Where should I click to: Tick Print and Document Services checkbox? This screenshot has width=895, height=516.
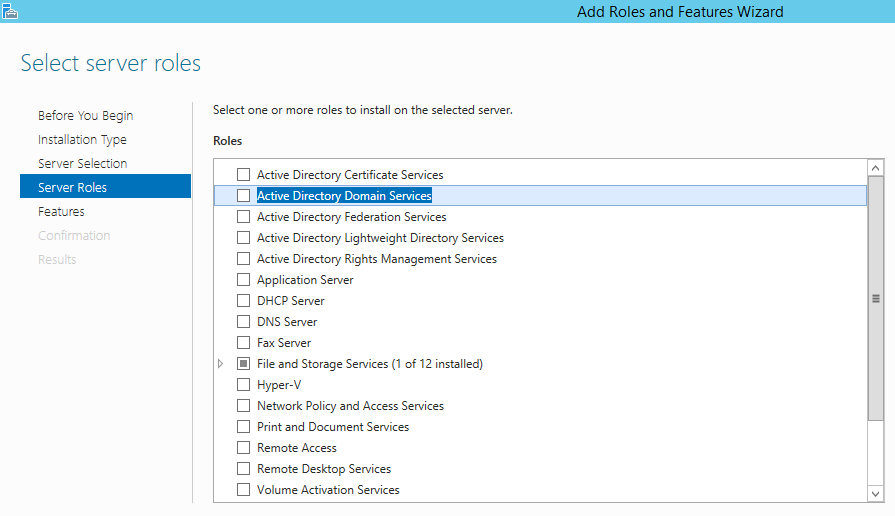[x=243, y=427]
